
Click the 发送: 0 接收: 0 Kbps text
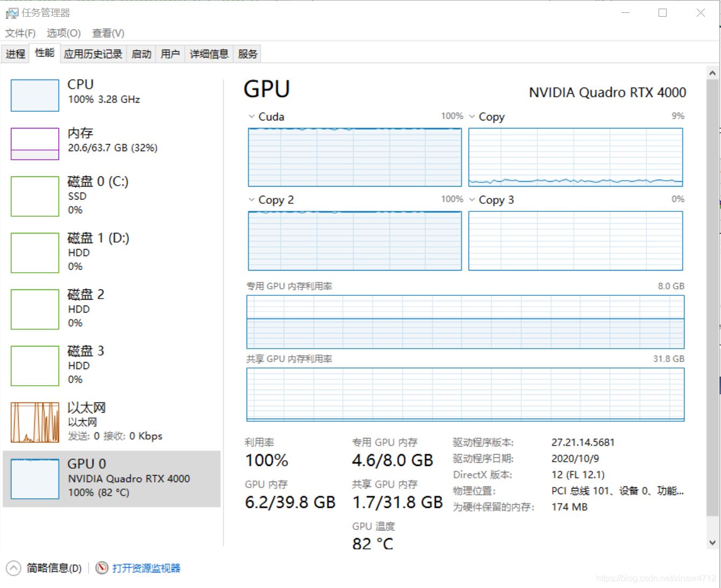(x=115, y=436)
